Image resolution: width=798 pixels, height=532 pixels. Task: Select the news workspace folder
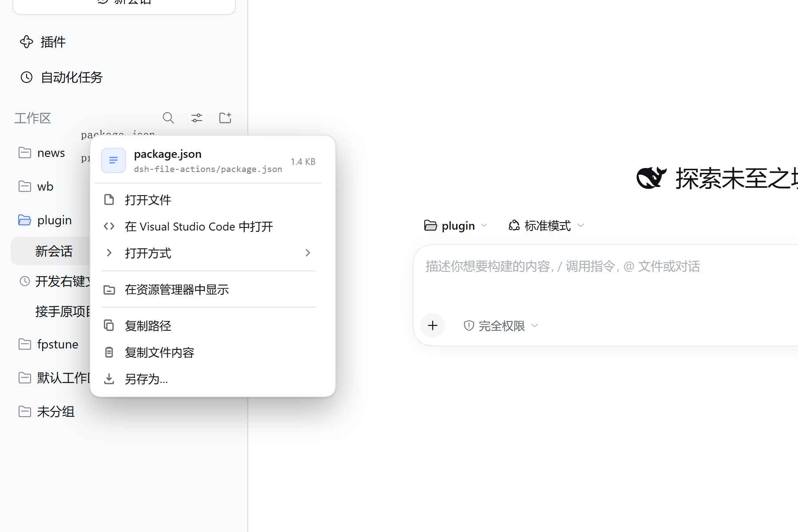[x=42, y=153]
